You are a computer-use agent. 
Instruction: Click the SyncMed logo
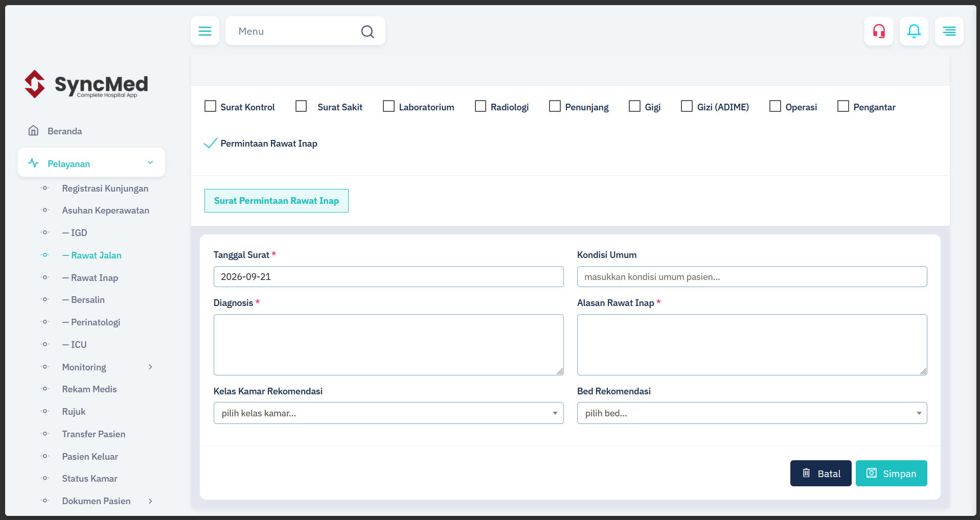86,84
